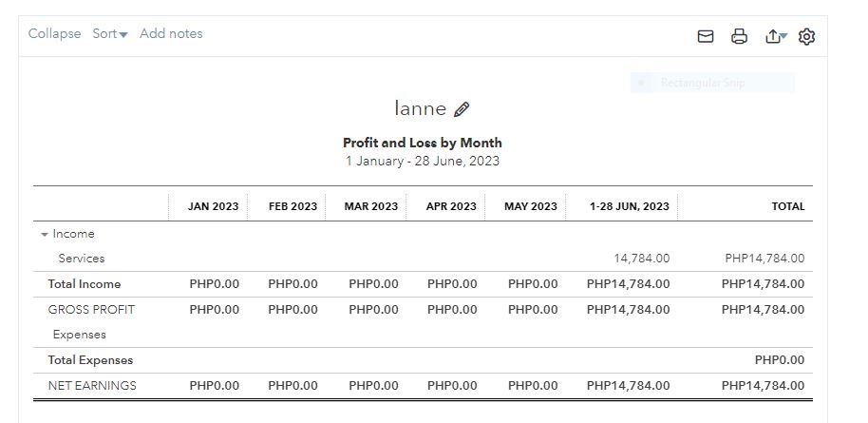
Task: Open report settings gear icon
Action: click(x=807, y=37)
